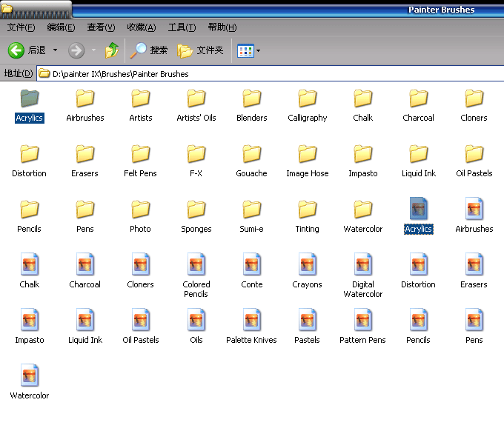Click the Forward arrow button

(x=76, y=50)
